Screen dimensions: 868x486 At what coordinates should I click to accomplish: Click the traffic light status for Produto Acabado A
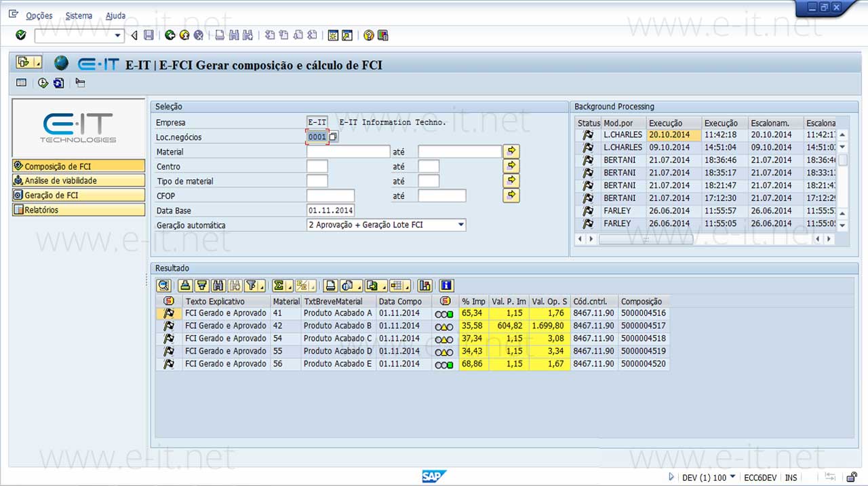(444, 314)
